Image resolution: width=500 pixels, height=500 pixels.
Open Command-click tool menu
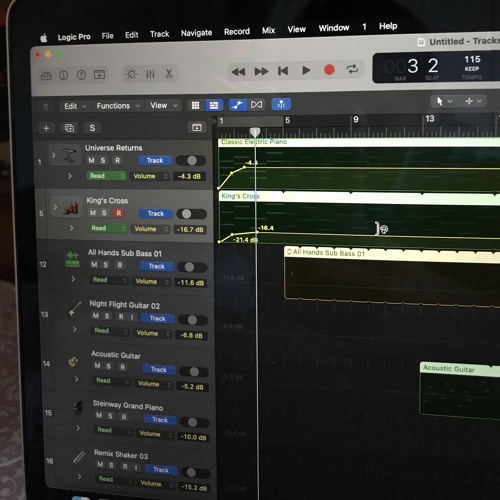click(473, 101)
